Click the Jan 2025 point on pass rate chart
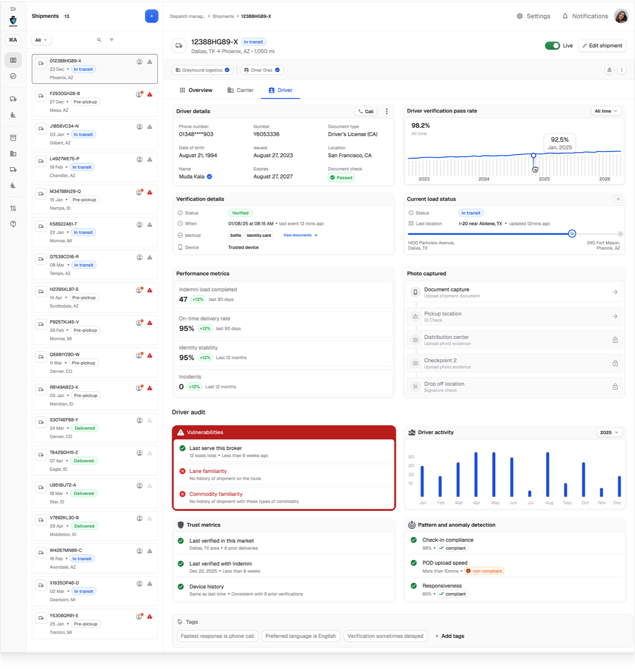Viewport: 635px width, 672px height. tap(533, 155)
